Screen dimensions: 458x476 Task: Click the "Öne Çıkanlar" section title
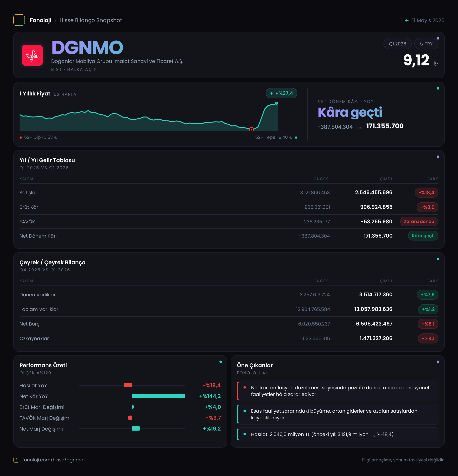pos(255,365)
